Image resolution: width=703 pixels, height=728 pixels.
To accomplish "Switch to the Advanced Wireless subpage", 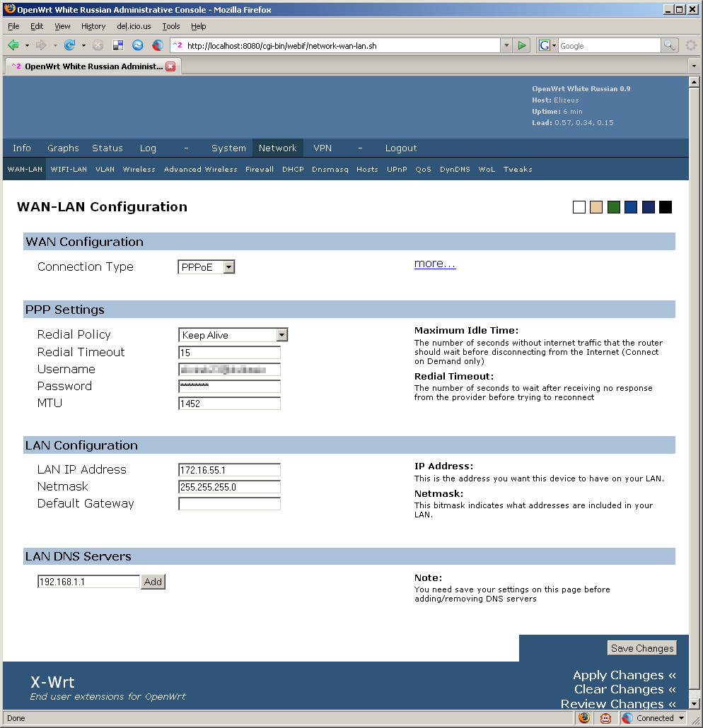I will [201, 169].
